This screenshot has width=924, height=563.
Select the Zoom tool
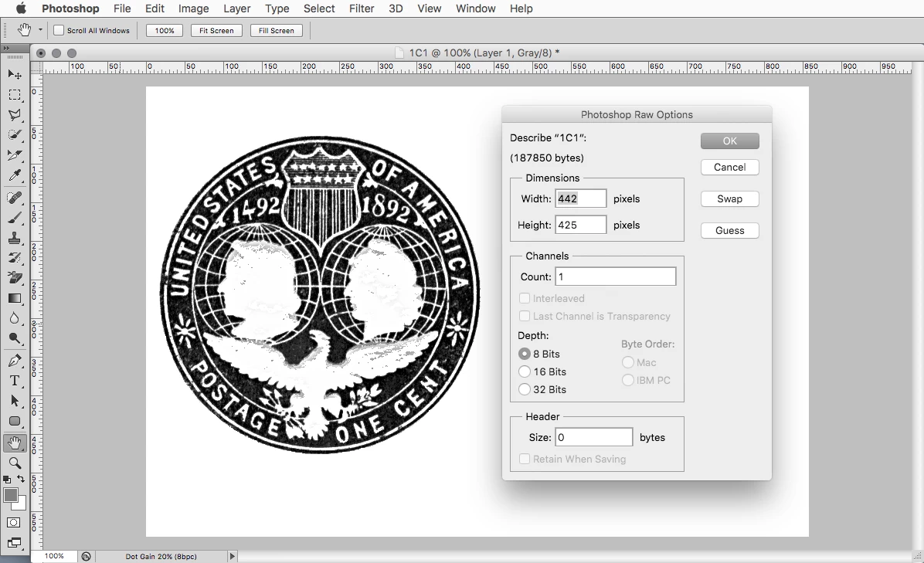[15, 463]
